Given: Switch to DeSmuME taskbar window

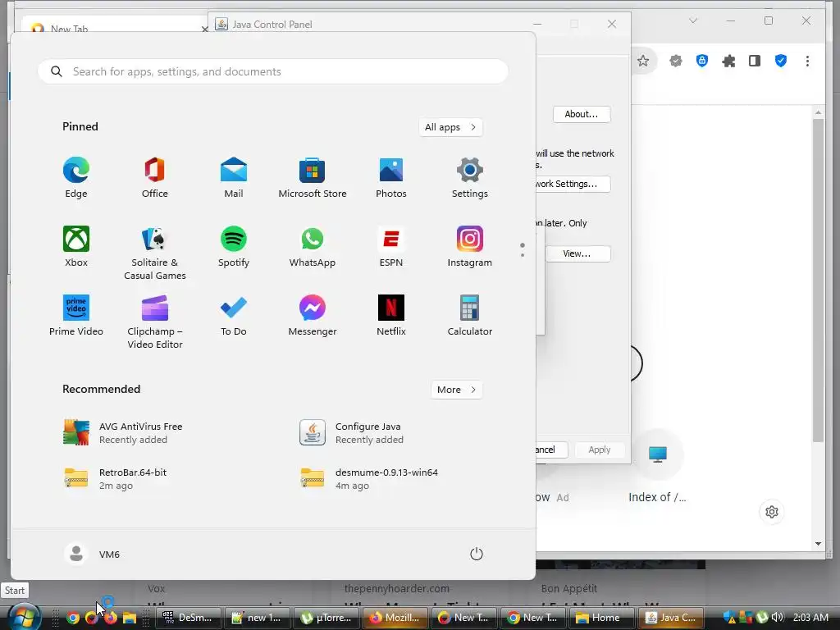Looking at the screenshot, I should (x=188, y=618).
